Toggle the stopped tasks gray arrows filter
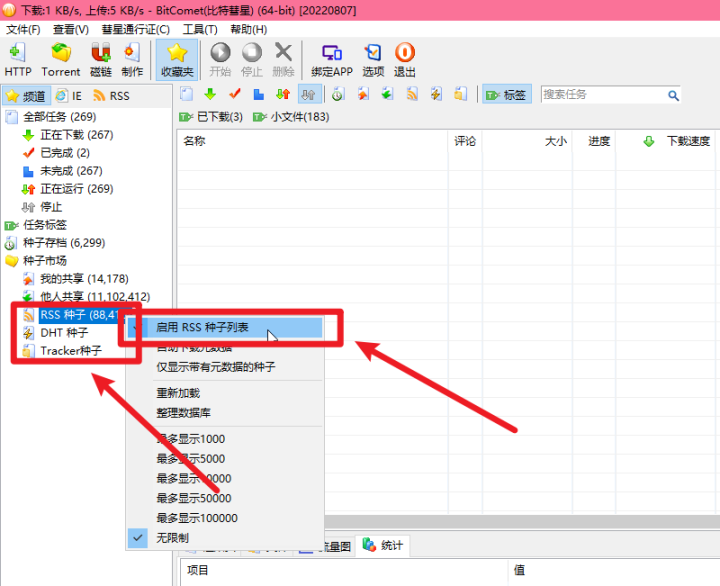The image size is (720, 586). click(308, 94)
